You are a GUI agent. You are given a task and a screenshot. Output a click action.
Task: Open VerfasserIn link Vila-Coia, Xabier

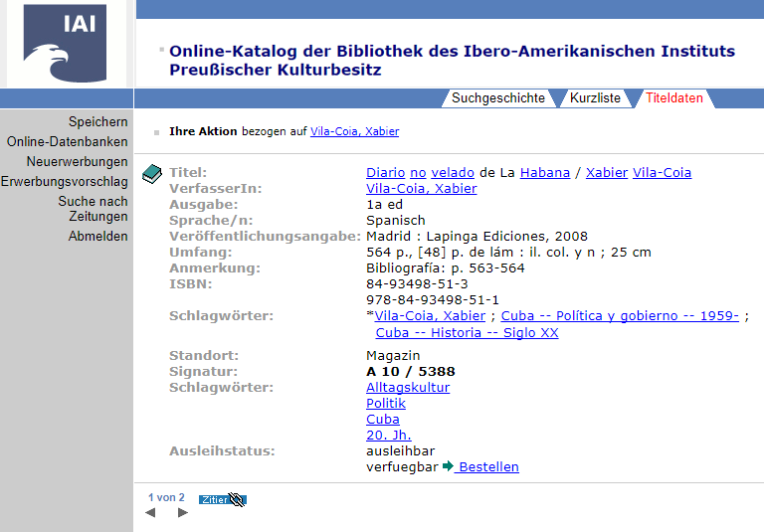pyautogui.click(x=422, y=189)
